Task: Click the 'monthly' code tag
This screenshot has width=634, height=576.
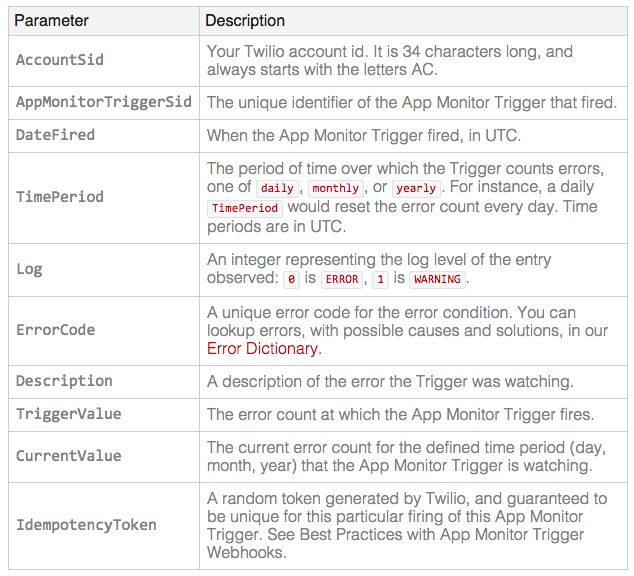Action: pyautogui.click(x=336, y=188)
